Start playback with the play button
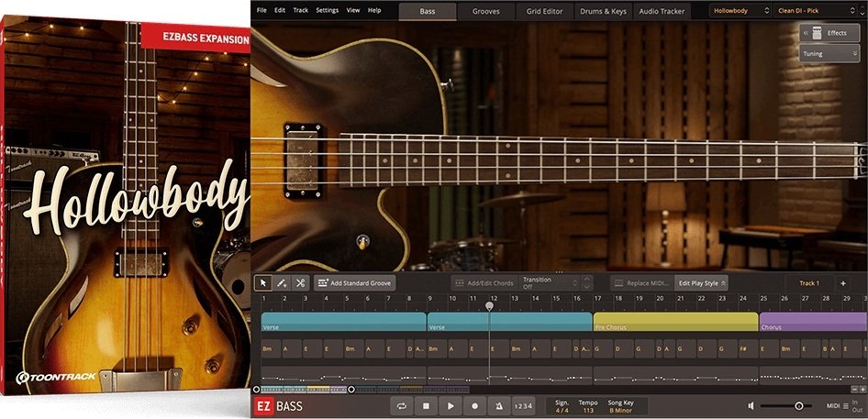 tap(451, 406)
